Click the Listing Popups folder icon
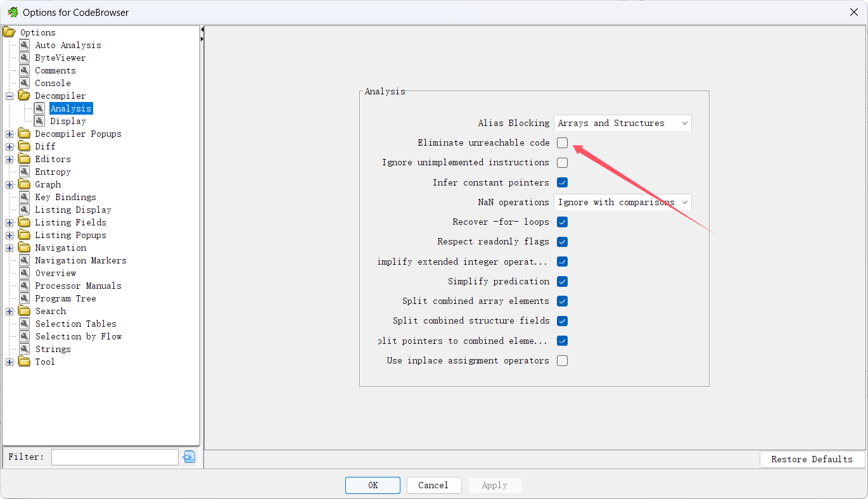Viewport: 868px width, 499px height. [24, 235]
